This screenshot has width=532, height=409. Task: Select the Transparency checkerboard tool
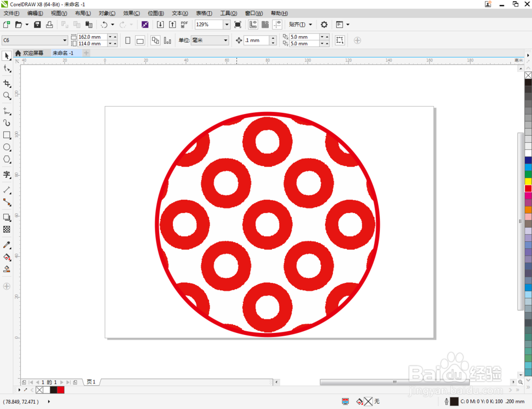(6, 230)
